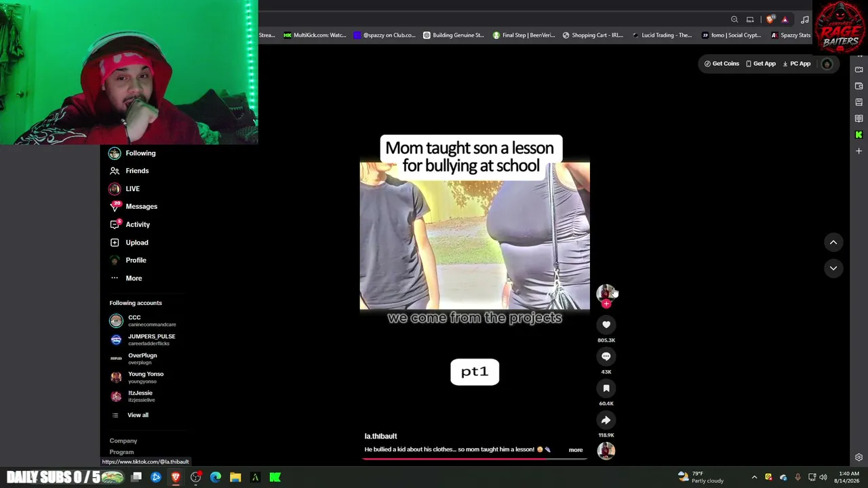Open comments with the speech bubble icon
868x488 pixels.
tap(606, 357)
